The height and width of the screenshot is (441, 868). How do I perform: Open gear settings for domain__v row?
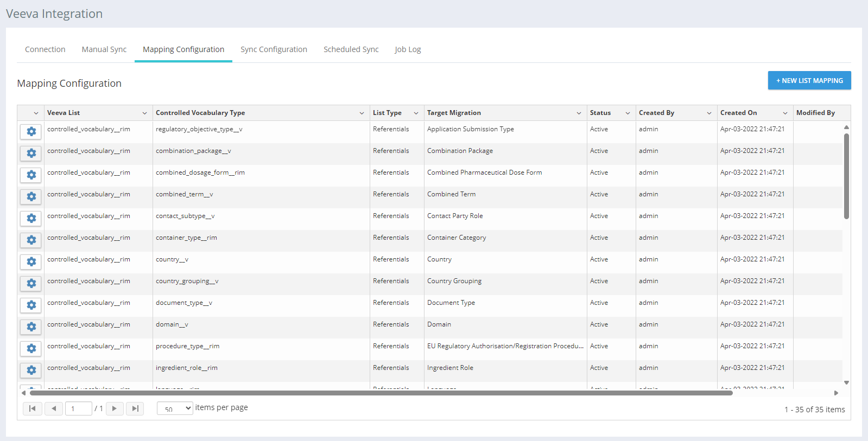click(31, 327)
